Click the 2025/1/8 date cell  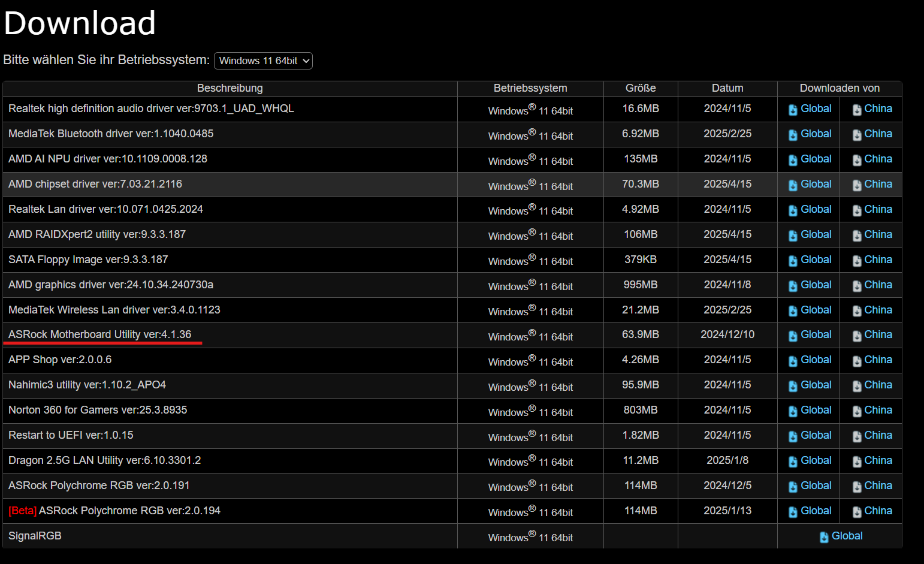[727, 460]
